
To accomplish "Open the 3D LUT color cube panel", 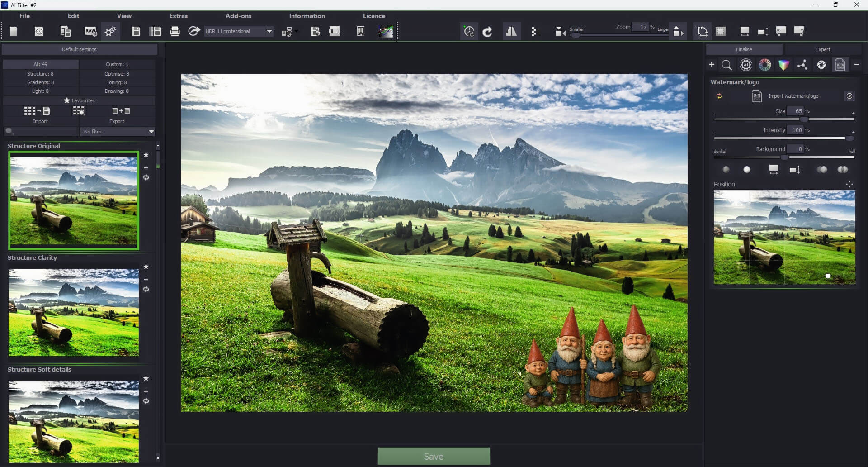I will pos(783,65).
